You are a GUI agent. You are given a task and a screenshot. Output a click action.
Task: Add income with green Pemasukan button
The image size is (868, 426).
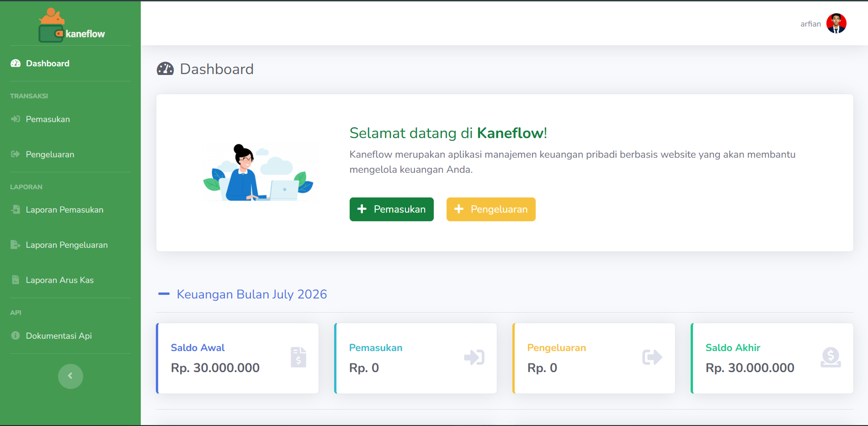(x=392, y=209)
